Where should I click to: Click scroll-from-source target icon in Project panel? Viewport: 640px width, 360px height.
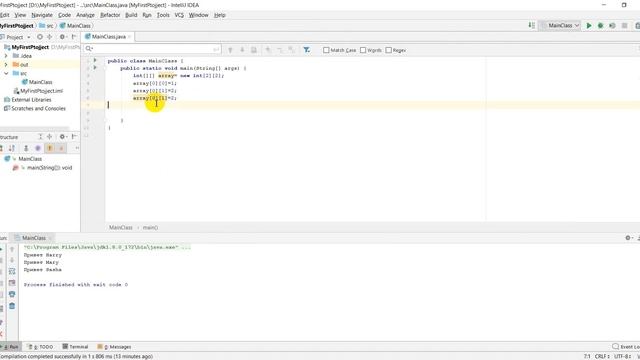point(40,37)
